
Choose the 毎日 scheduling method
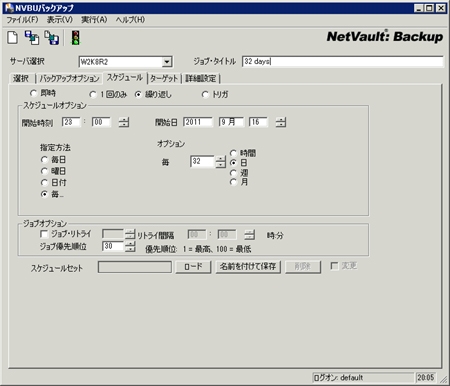[x=44, y=160]
